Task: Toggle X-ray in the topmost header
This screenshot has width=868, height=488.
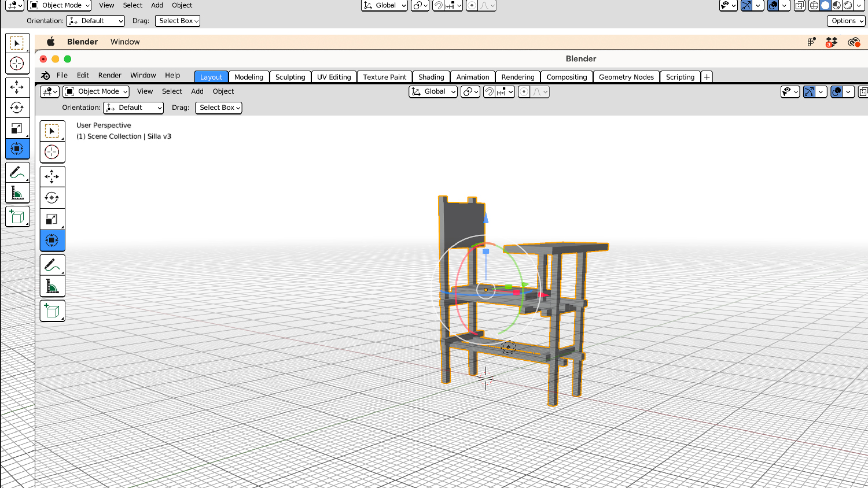Action: pos(800,5)
